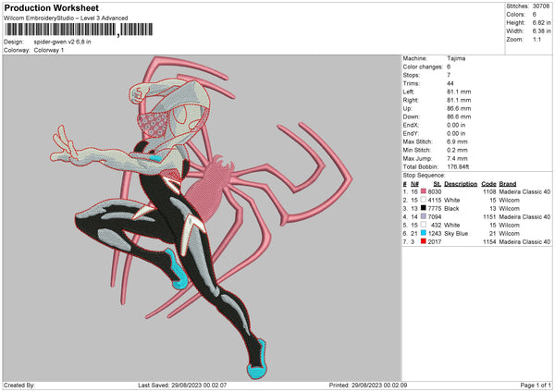Click the Stops label

click(x=412, y=75)
